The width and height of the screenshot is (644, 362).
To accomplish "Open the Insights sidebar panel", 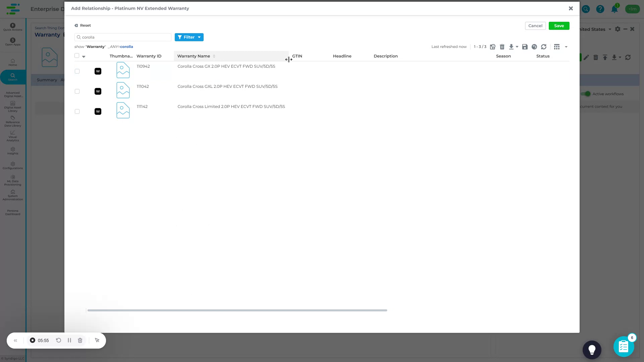I will click(x=12, y=152).
